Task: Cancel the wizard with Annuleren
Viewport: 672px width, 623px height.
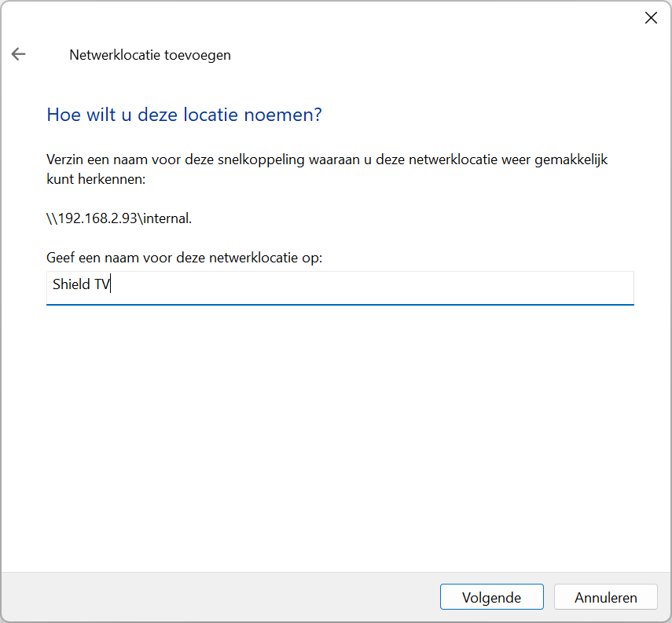Action: [x=606, y=597]
